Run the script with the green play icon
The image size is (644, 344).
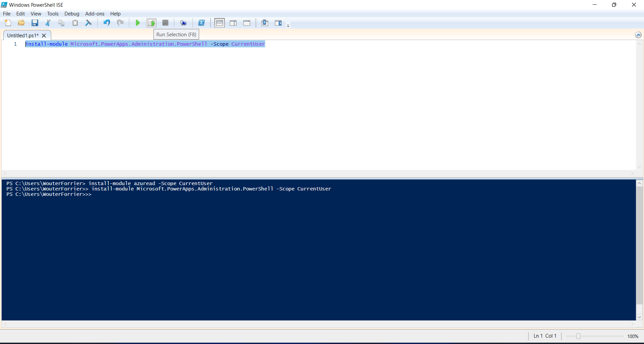138,23
